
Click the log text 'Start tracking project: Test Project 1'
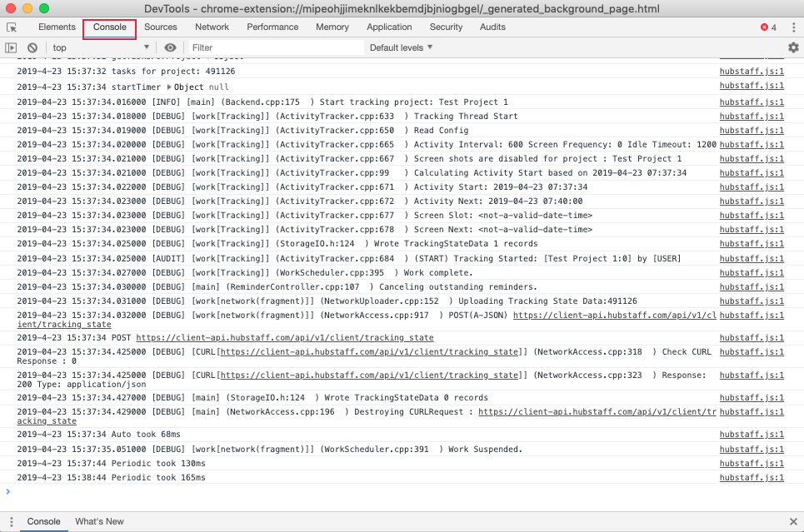(414, 102)
